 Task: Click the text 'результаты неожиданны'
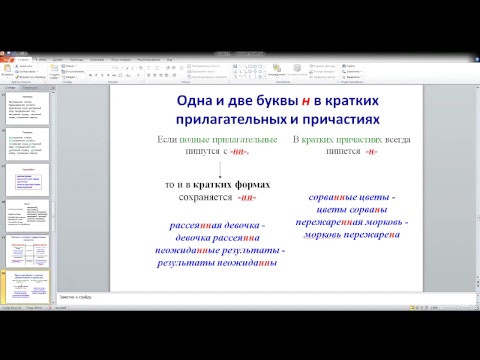pyautogui.click(x=217, y=263)
